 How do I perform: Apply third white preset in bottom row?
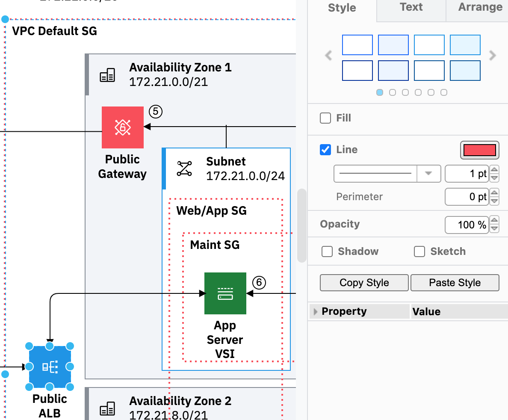[x=429, y=70]
